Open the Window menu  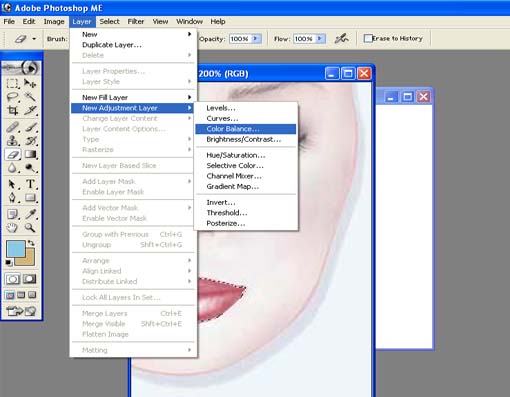(189, 22)
